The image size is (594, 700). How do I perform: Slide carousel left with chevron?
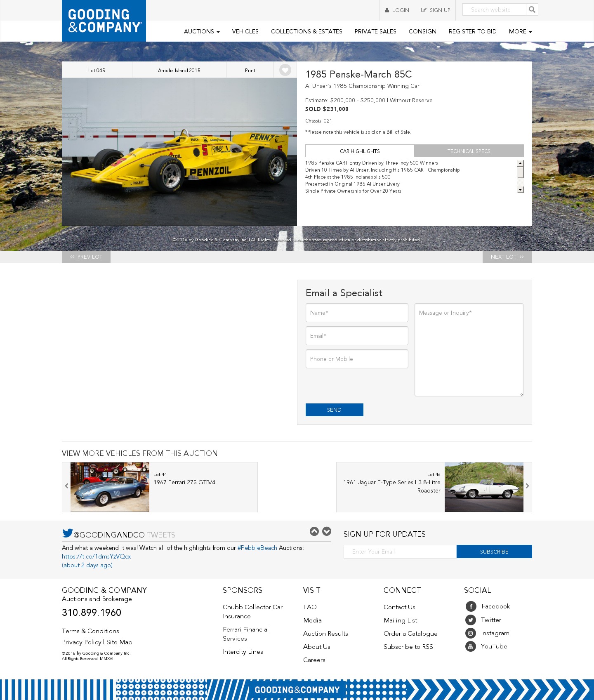[x=66, y=486]
